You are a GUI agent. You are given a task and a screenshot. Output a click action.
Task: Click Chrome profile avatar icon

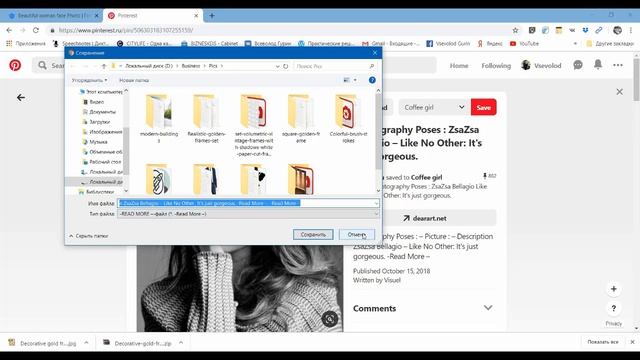click(617, 30)
